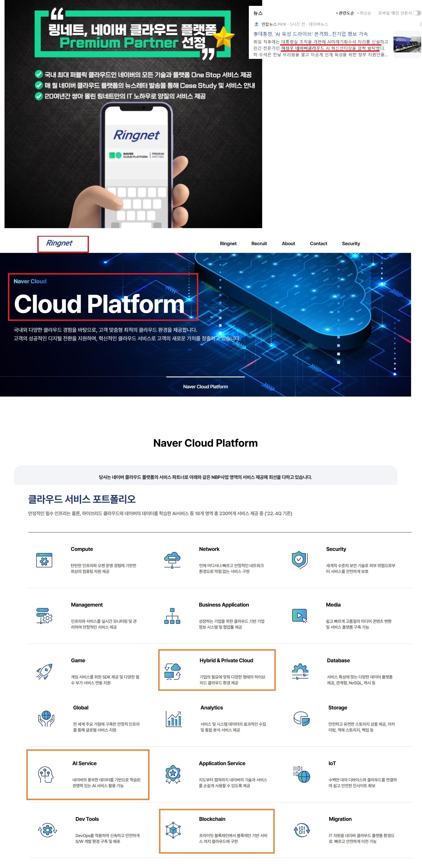
Task: Open the 'AI 육성 드라이브' news headline
Action: point(310,34)
